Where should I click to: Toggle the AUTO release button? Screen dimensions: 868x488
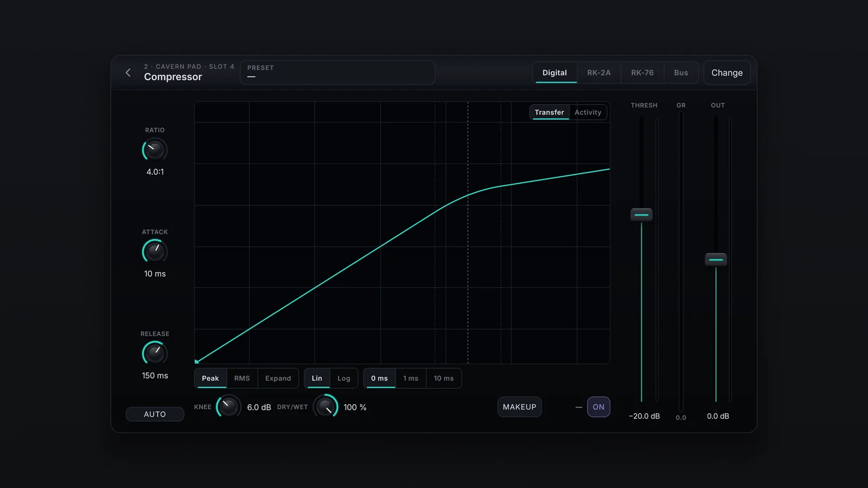[155, 414]
